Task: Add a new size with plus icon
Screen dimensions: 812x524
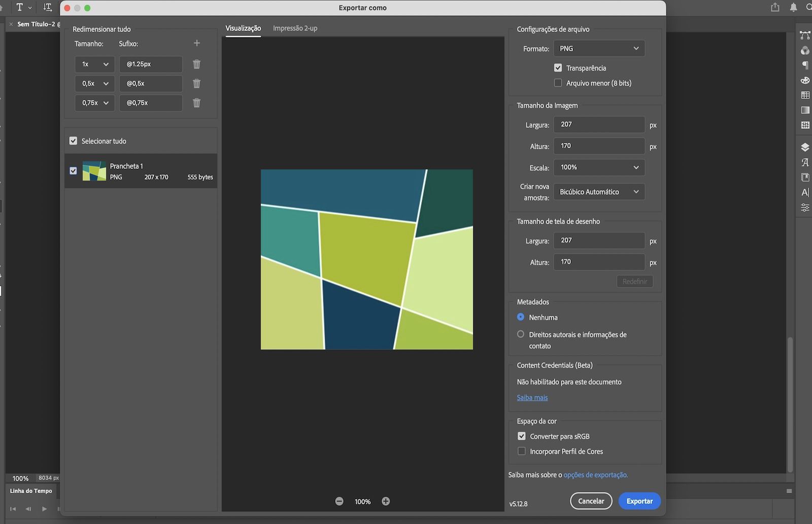Action: [x=197, y=44]
